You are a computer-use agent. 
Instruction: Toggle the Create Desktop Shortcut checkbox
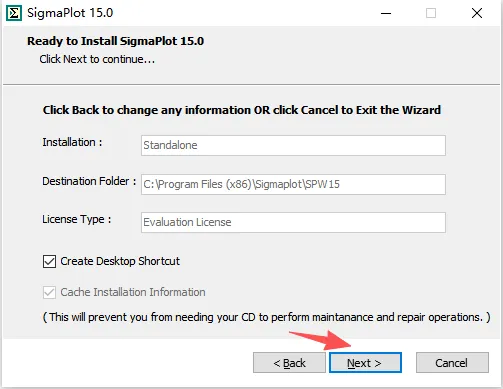tap(49, 261)
